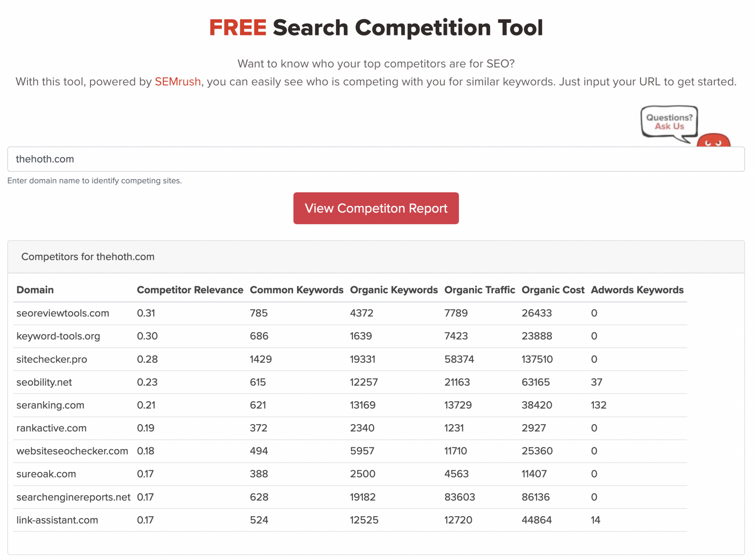This screenshot has height=560, width=755.
Task: Click common keywords value 1429
Action: 261,359
